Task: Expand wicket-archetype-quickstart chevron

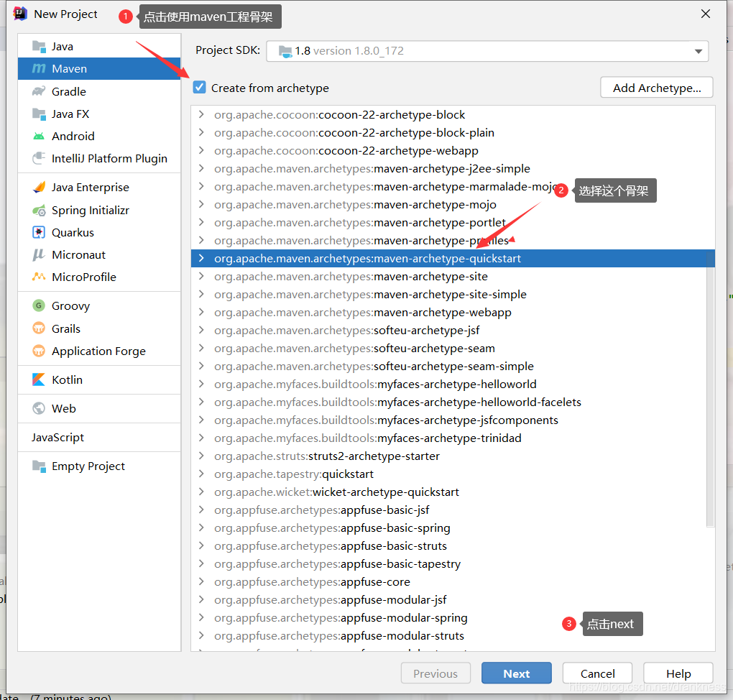Action: (x=201, y=492)
